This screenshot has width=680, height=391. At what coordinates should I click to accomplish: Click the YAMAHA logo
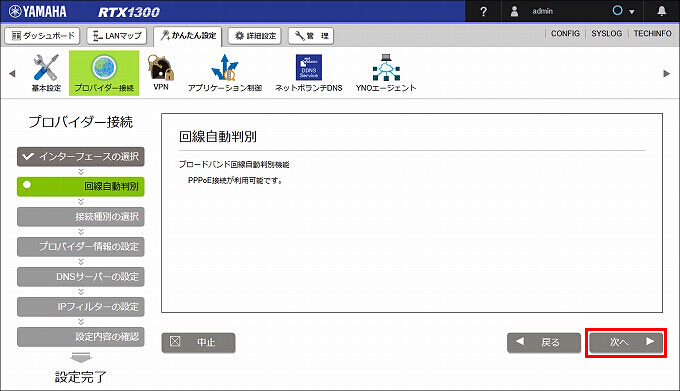click(x=38, y=11)
